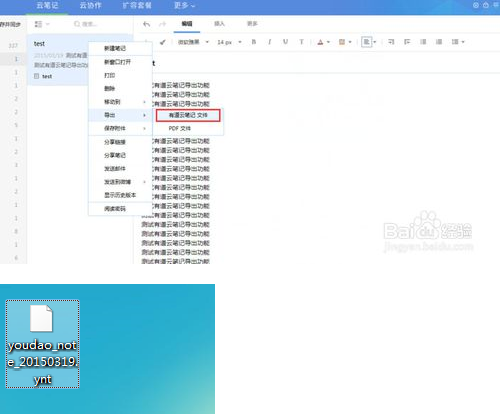The image size is (501, 414).
Task: Select 有道云笔记 文件 export option
Action: (x=188, y=115)
